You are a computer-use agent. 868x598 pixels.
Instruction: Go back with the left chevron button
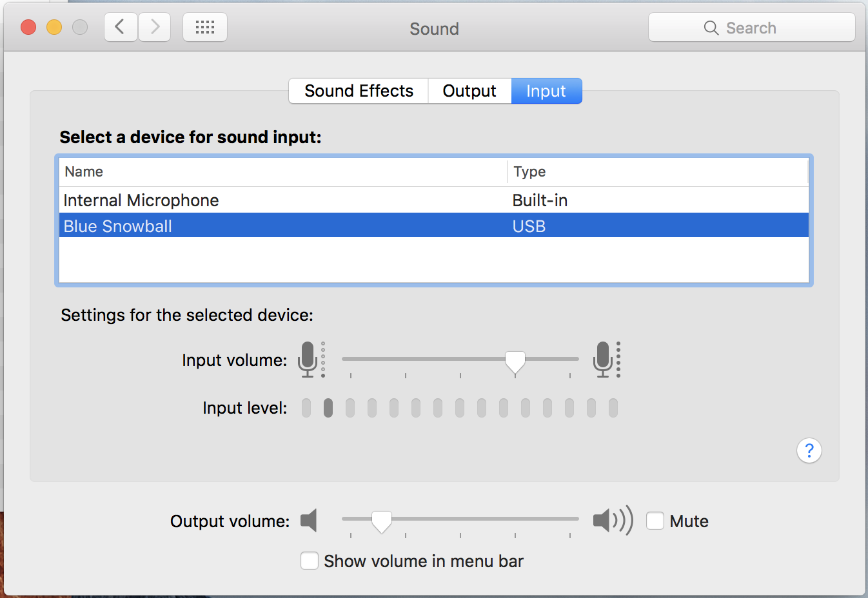pos(121,27)
